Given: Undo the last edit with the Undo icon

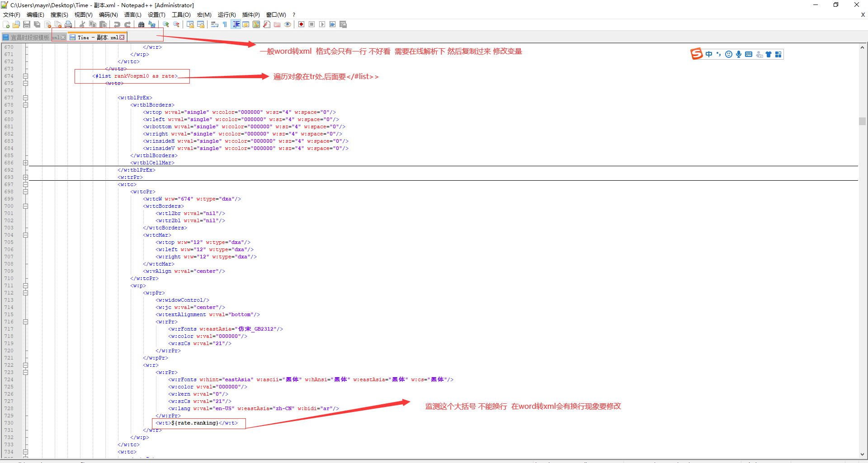Looking at the screenshot, I should pyautogui.click(x=117, y=24).
